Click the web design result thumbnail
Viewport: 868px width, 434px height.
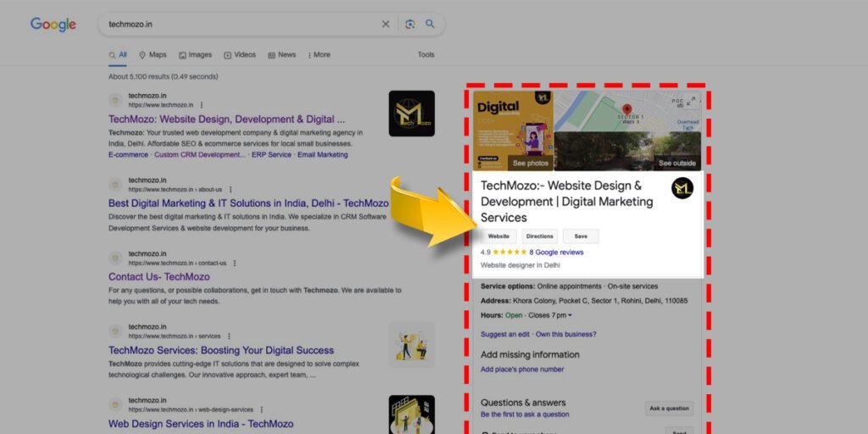412,415
